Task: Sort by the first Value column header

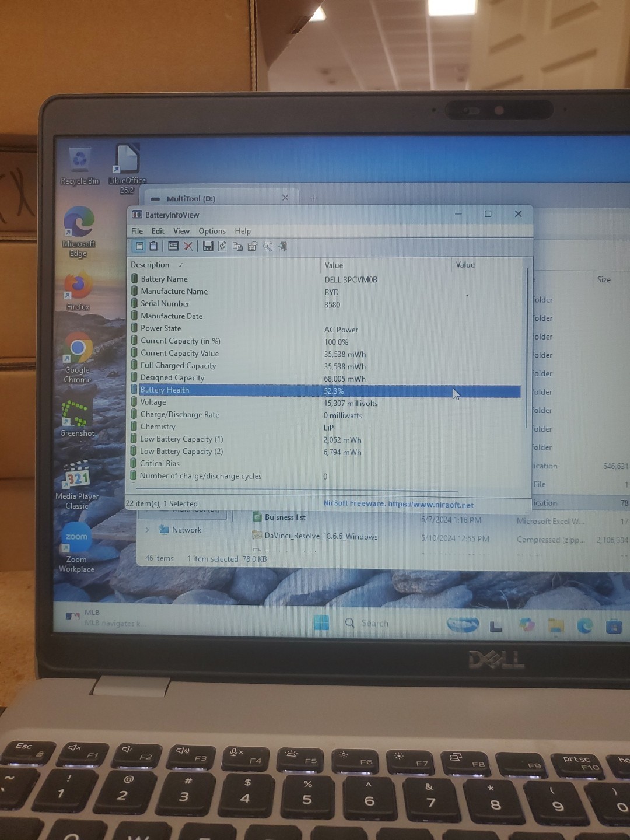Action: tap(387, 265)
